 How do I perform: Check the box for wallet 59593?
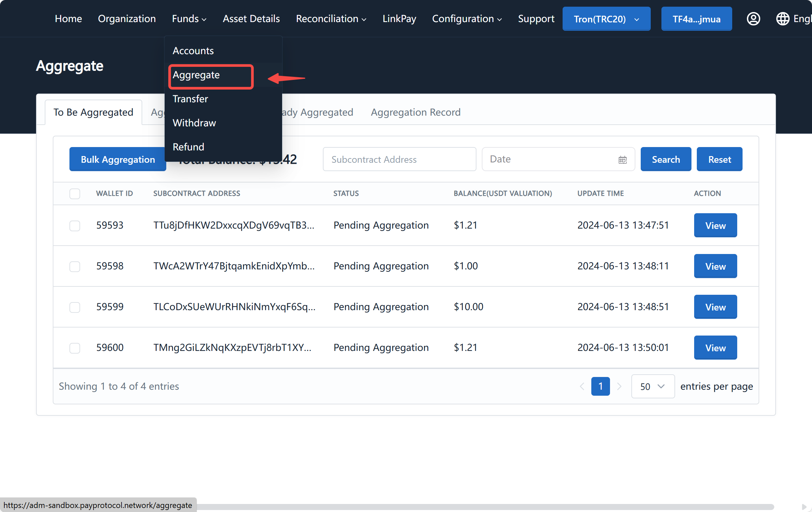[x=74, y=225]
